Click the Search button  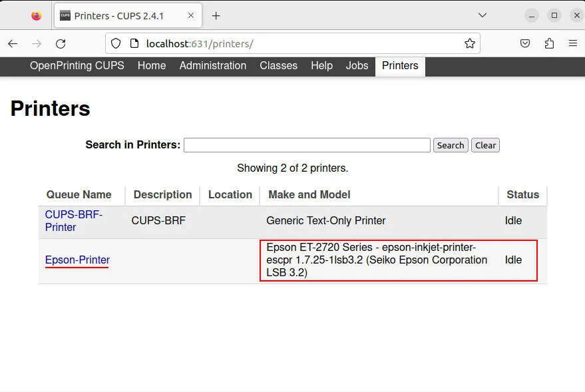(x=451, y=145)
